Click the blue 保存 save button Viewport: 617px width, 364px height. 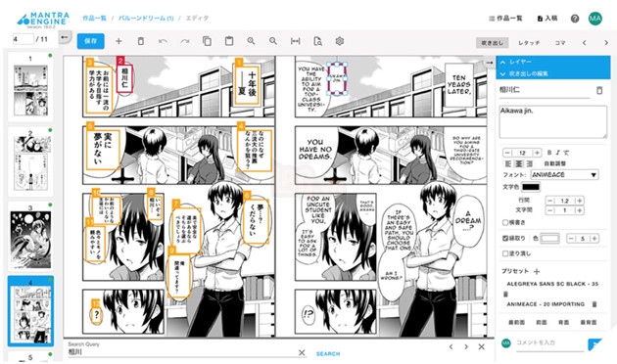coord(90,41)
